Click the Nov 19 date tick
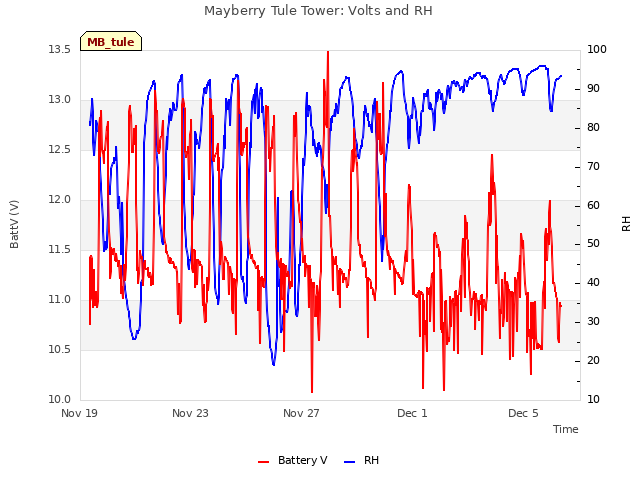This screenshot has height=480, width=640. [x=80, y=413]
